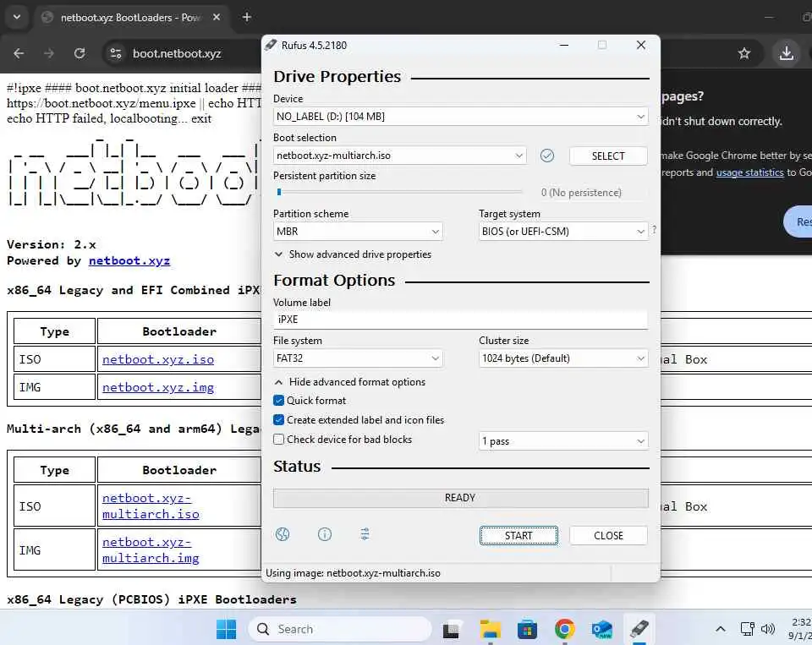This screenshot has width=812, height=645.
Task: Click Volume label field iPXE
Action: [x=460, y=320]
